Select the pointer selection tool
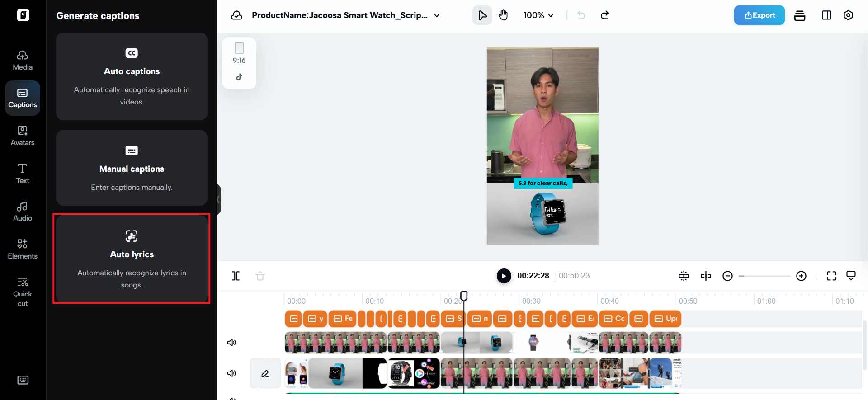 click(x=482, y=15)
